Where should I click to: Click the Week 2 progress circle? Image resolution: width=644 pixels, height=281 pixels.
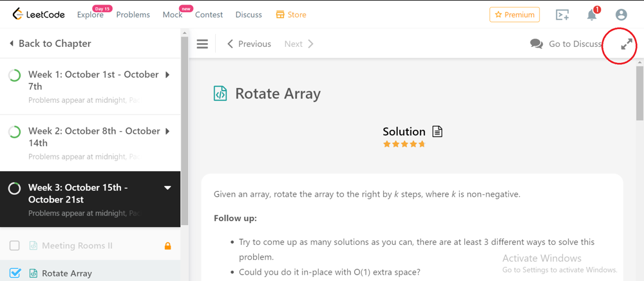pos(14,132)
